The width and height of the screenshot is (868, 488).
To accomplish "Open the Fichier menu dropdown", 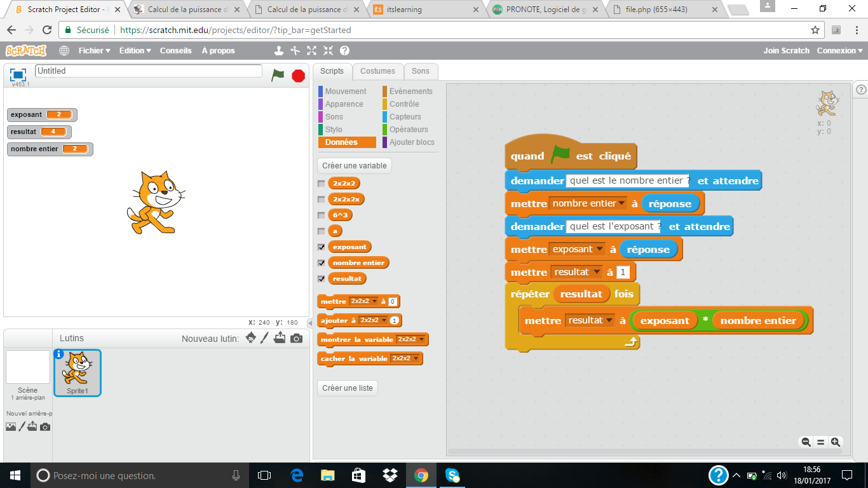I will pyautogui.click(x=94, y=51).
